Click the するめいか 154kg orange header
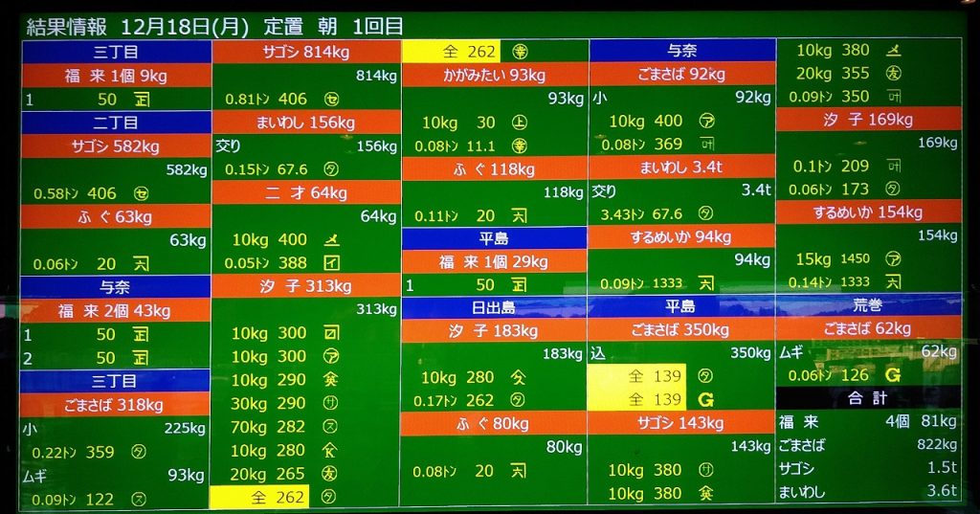 pyautogui.click(x=868, y=212)
